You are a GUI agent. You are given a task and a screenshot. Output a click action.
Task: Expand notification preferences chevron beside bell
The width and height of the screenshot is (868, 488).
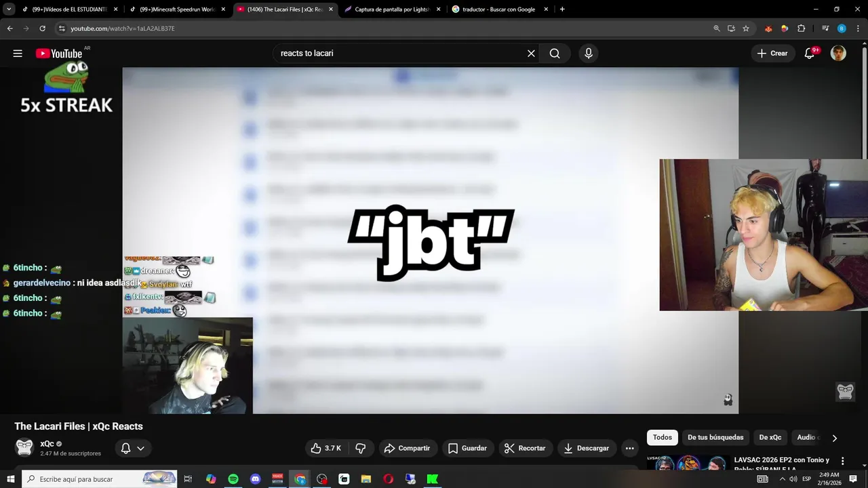(140, 448)
